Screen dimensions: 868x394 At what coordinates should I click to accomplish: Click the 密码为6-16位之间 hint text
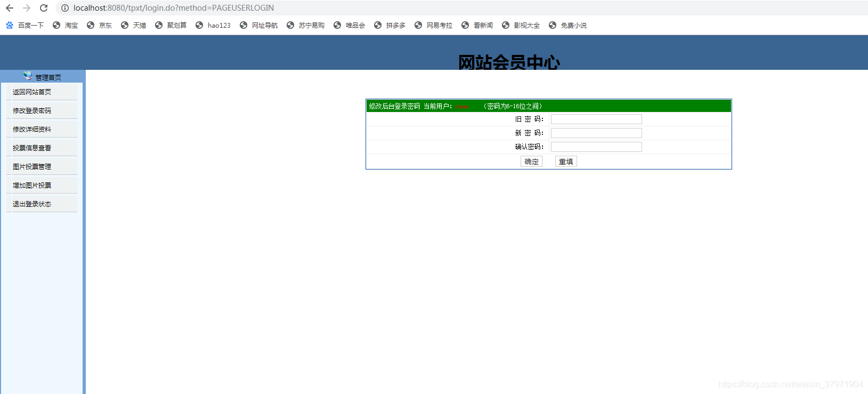tap(513, 106)
